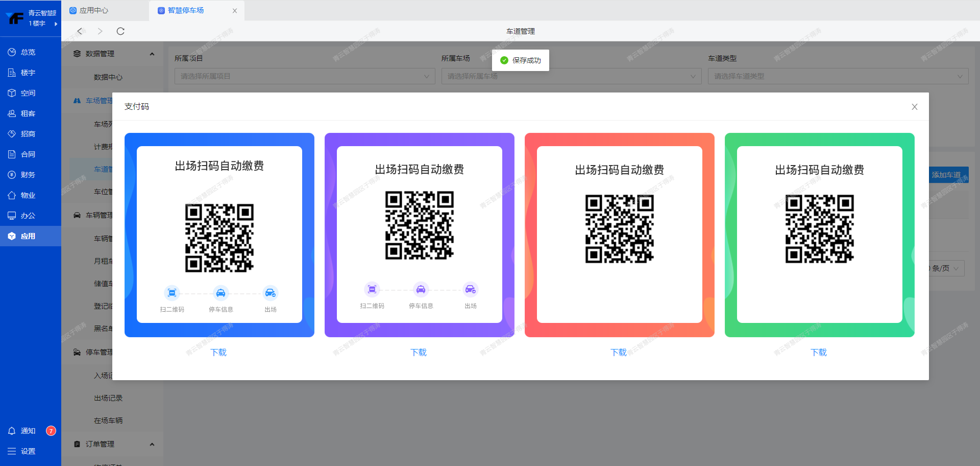
Task: Click the browser back arrow icon
Action: (x=80, y=31)
